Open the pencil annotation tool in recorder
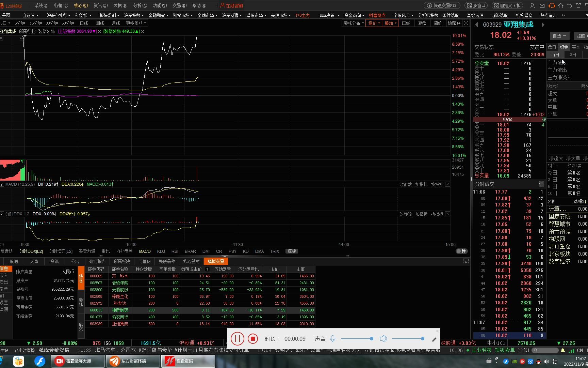588x368 pixels. click(434, 340)
